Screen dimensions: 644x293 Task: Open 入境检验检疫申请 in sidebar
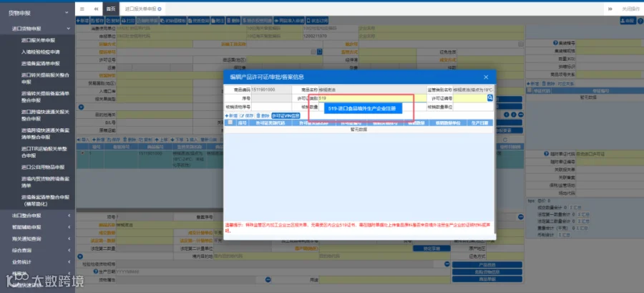pyautogui.click(x=41, y=52)
